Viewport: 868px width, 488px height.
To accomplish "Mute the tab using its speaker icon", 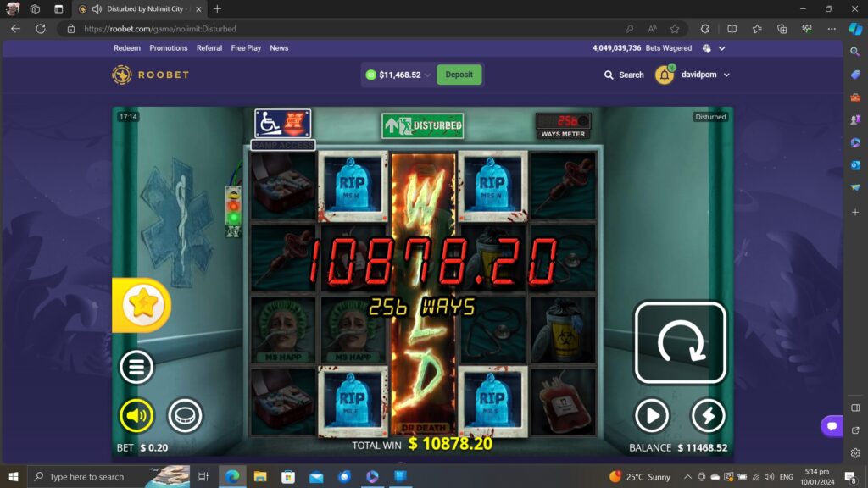I will click(x=97, y=8).
